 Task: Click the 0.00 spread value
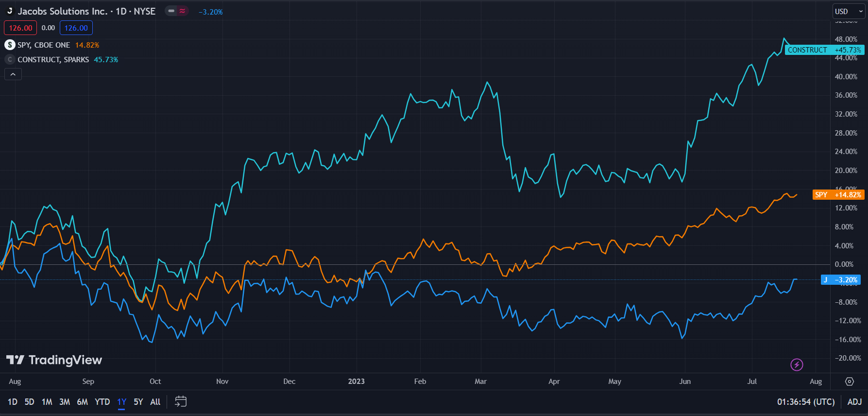pyautogui.click(x=48, y=28)
